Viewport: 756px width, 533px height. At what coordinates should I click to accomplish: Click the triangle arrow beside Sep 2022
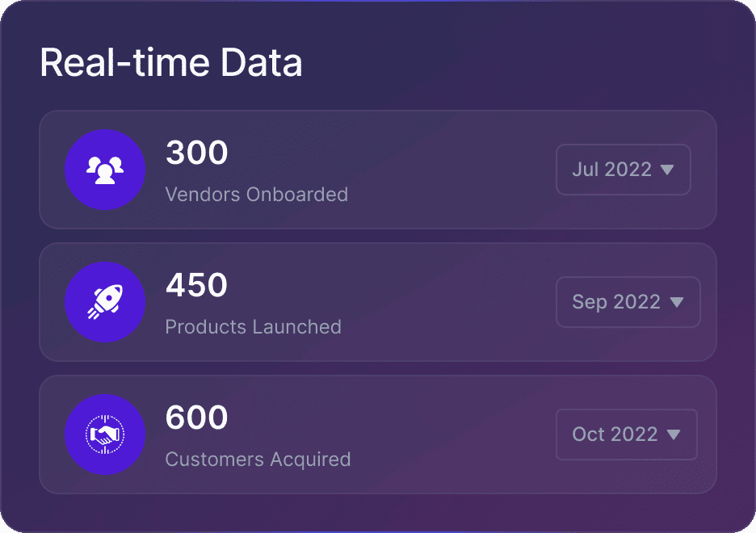(677, 302)
